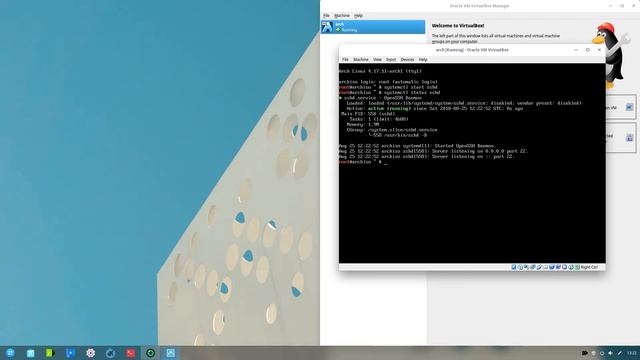Image resolution: width=640 pixels, height=360 pixels.
Task: Select the arch virtual machine entry
Action: pyautogui.click(x=373, y=27)
